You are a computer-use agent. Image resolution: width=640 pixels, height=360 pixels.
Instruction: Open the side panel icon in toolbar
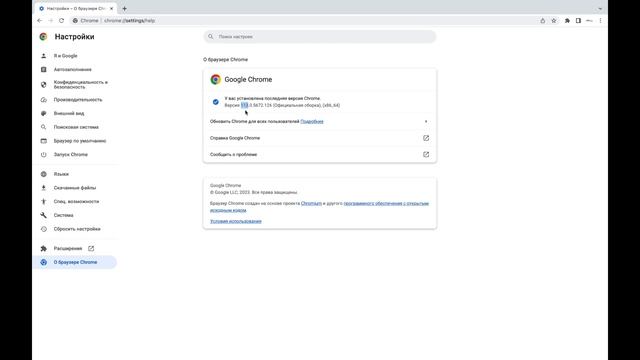pyautogui.click(x=578, y=20)
